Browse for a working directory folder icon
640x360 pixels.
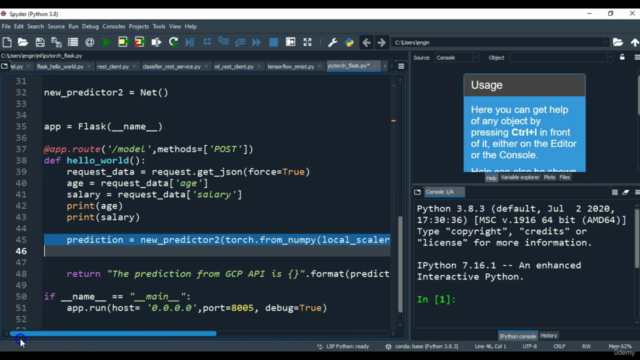618,42
